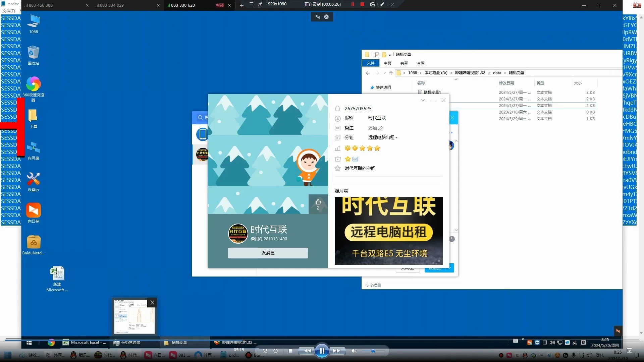644x362 pixels.
Task: Click the fast-forward button in the media player
Action: [x=336, y=351]
